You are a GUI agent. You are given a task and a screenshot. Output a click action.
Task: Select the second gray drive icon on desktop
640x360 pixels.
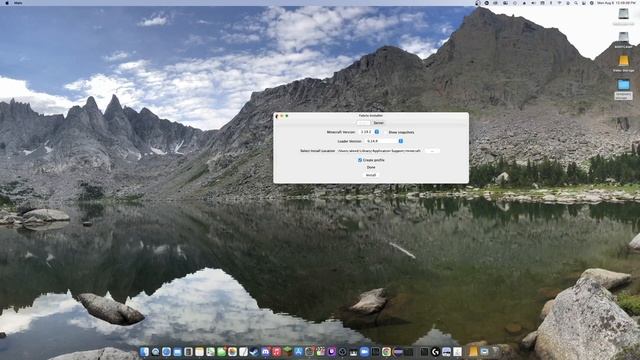(x=623, y=37)
